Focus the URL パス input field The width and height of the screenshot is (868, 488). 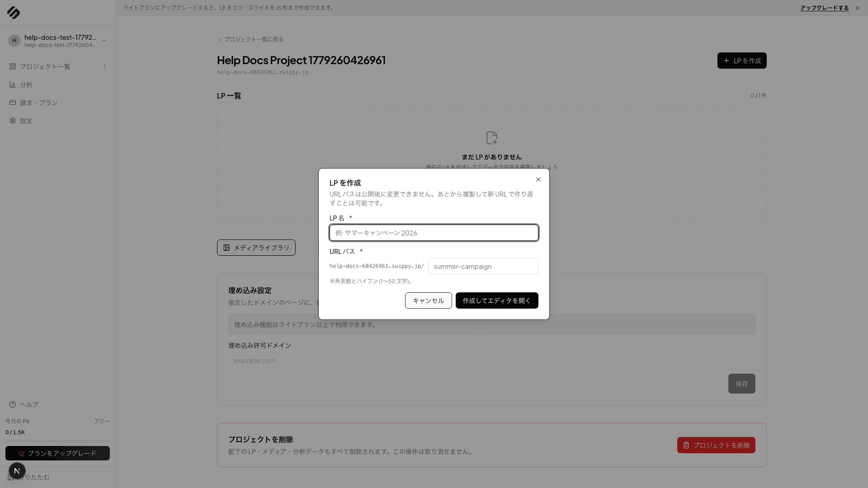[x=483, y=266]
